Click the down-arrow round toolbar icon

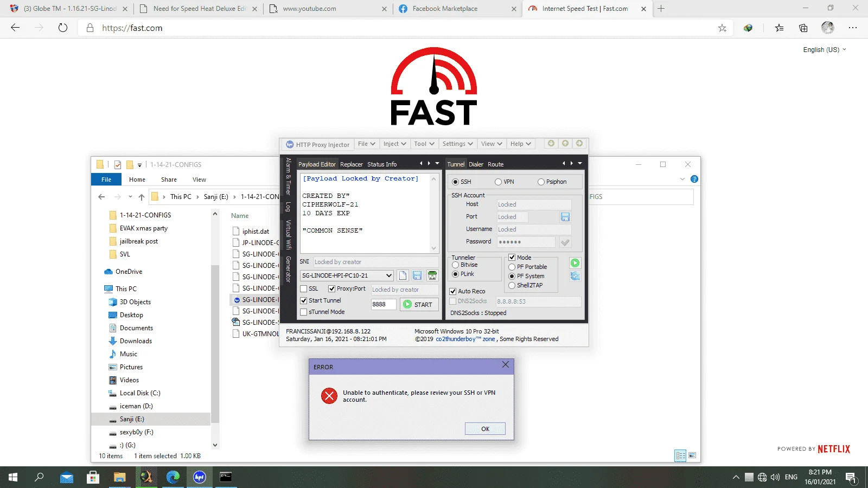[551, 143]
